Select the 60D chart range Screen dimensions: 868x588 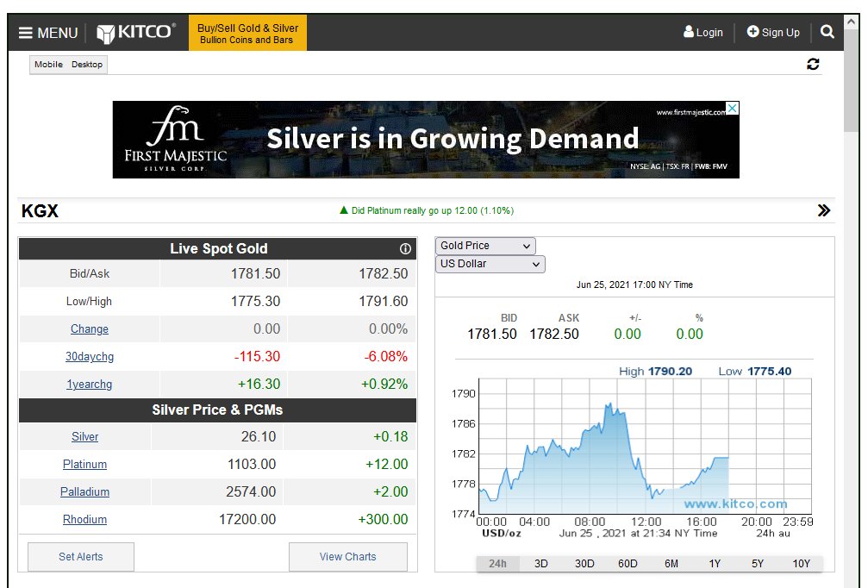pyautogui.click(x=628, y=564)
